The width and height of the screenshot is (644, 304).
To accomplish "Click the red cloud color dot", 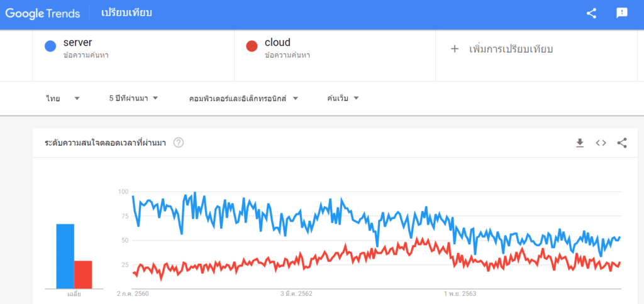I will click(252, 46).
